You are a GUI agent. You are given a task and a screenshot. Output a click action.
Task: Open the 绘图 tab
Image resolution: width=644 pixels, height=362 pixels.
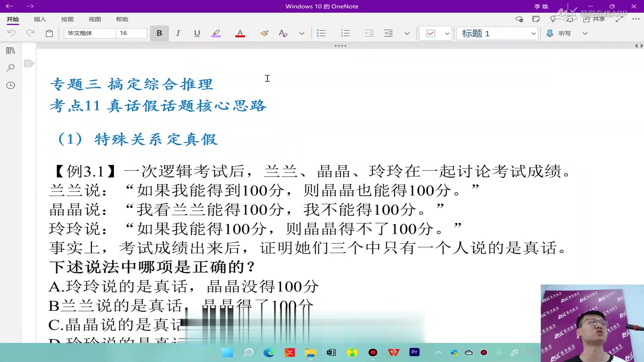(x=67, y=19)
